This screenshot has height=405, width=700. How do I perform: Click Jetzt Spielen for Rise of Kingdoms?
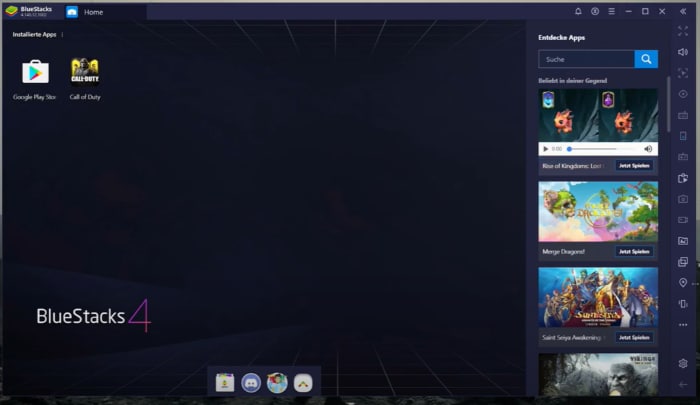634,166
